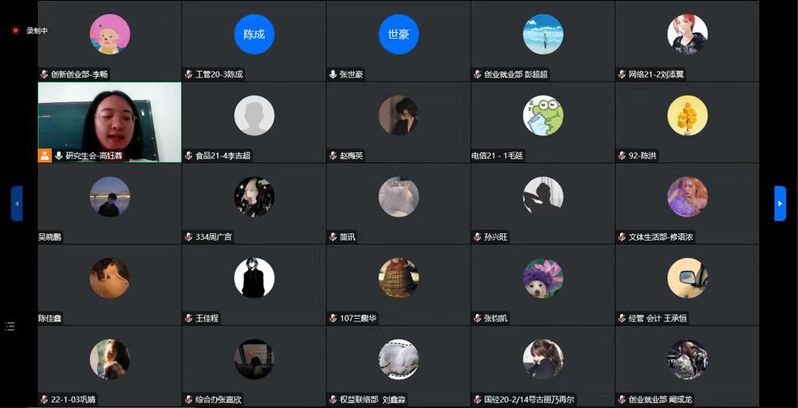The image size is (798, 408).
Task: Open the list menu icon on left edge
Action: coord(10,326)
